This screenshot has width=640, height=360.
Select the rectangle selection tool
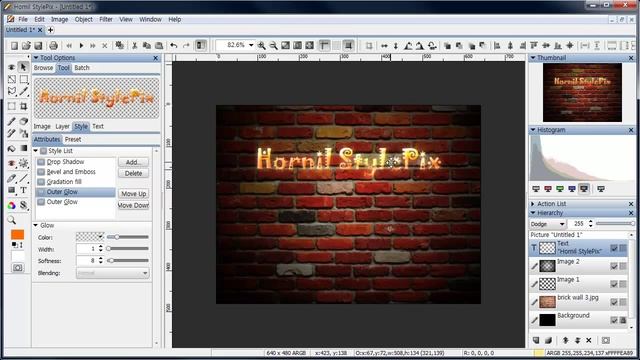pos(23,79)
